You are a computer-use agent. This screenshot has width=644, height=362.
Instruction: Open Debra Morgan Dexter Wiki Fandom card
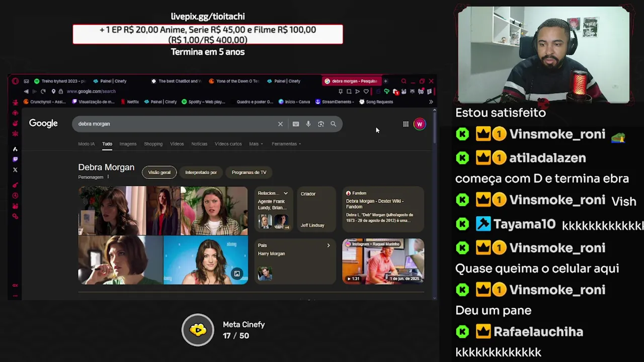point(383,209)
